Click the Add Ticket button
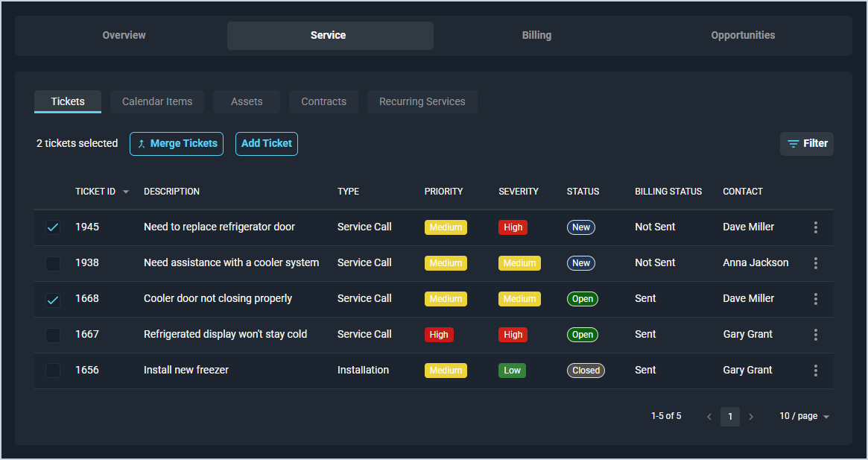The image size is (868, 460). [x=267, y=144]
